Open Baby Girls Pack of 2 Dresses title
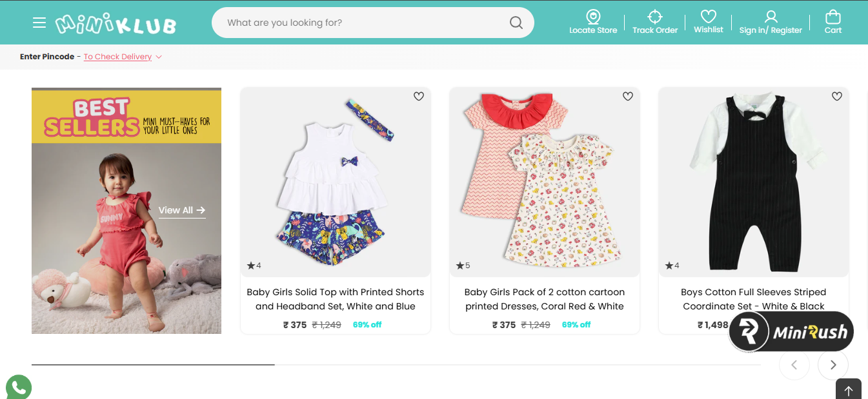 pyautogui.click(x=545, y=299)
